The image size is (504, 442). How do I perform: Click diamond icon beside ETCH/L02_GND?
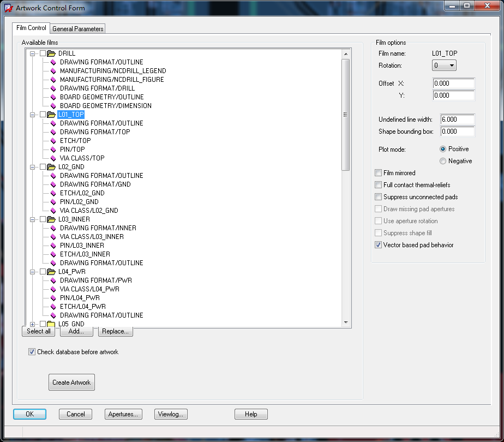pyautogui.click(x=53, y=193)
